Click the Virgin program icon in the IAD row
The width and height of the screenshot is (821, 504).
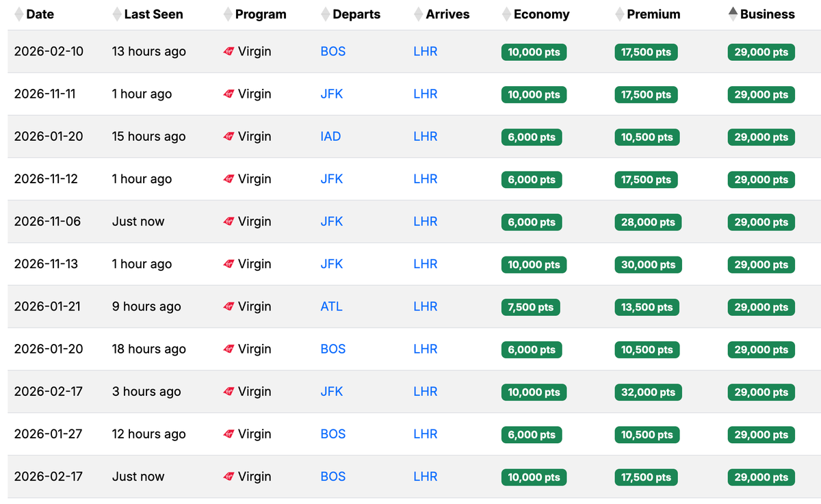click(229, 136)
